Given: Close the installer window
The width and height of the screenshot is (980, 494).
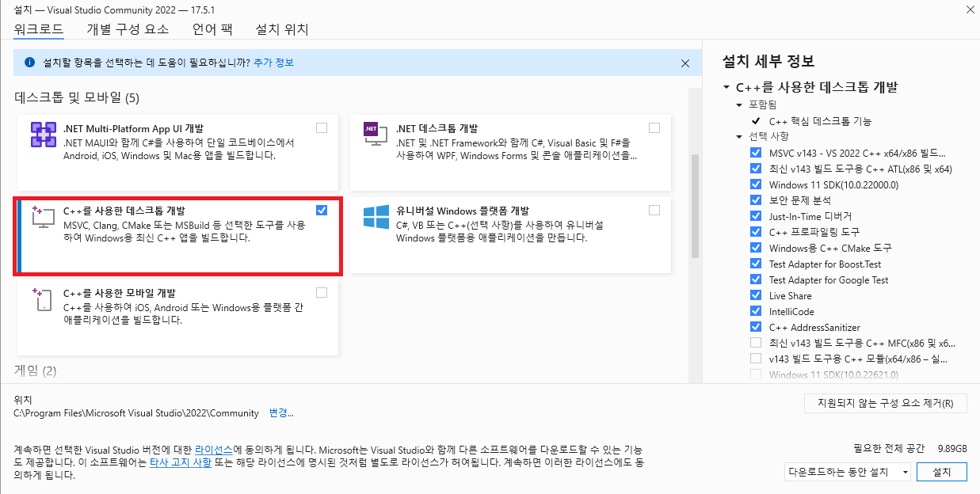Looking at the screenshot, I should 970,11.
